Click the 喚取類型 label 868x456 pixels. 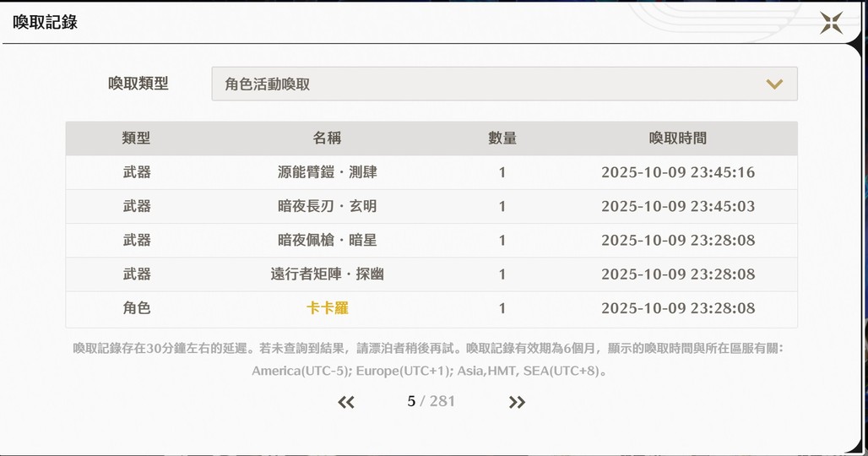point(138,84)
